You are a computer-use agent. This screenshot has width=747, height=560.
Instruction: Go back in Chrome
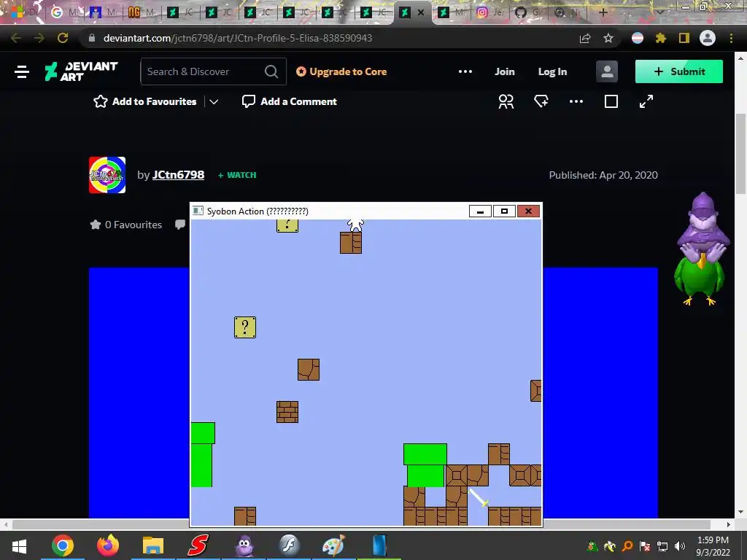16,38
